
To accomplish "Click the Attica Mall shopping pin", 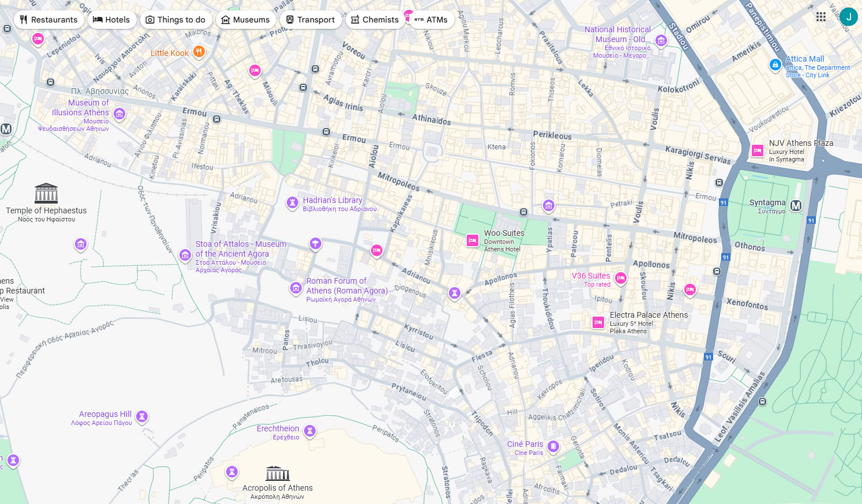I will (x=775, y=65).
